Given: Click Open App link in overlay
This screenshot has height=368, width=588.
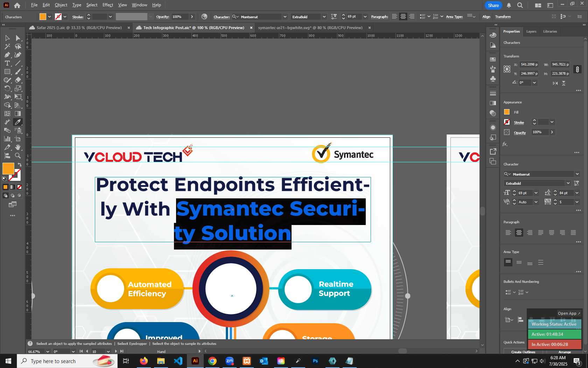Looking at the screenshot, I should click(569, 313).
